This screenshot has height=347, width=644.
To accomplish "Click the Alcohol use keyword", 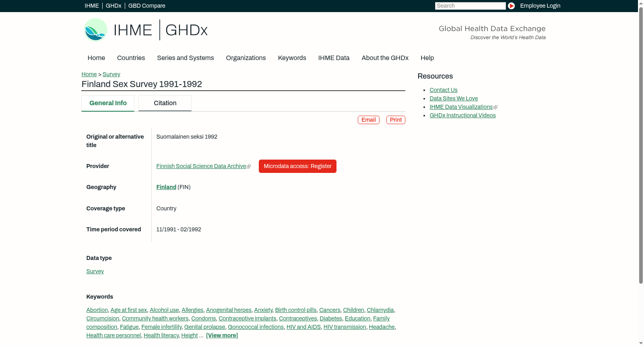I will click(x=164, y=310).
